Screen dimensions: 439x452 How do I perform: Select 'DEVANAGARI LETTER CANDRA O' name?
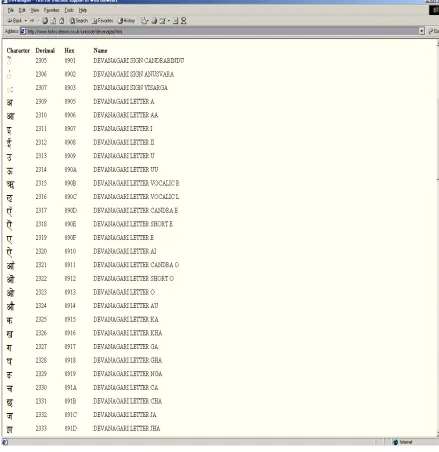tap(136, 265)
